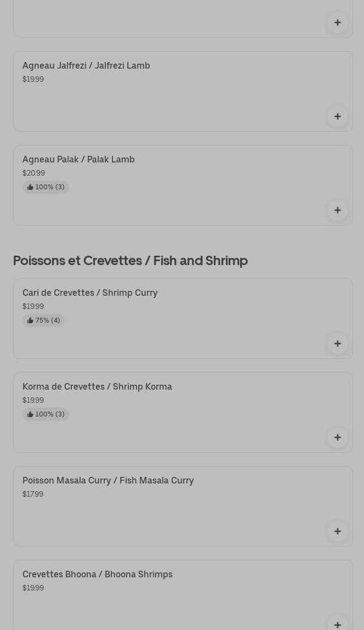Click $19.99 price under Agneau Jalfrezi
Screen dimensions: 364x630
33,79
